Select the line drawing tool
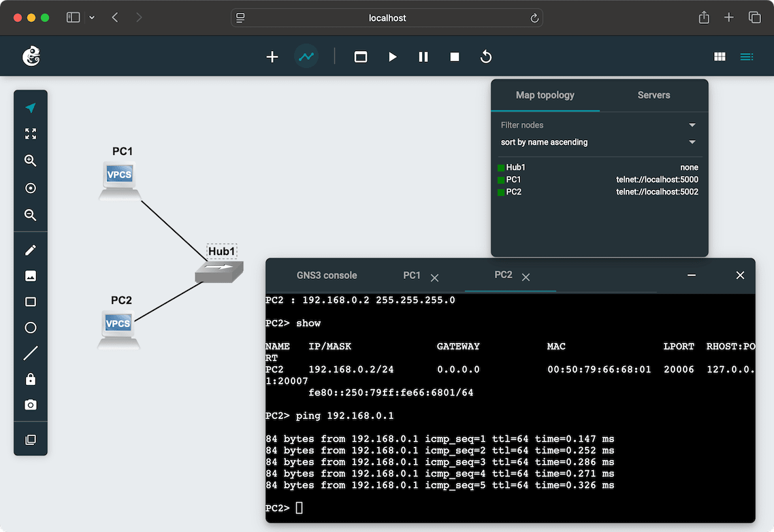The height and width of the screenshot is (532, 774). pyautogui.click(x=31, y=353)
